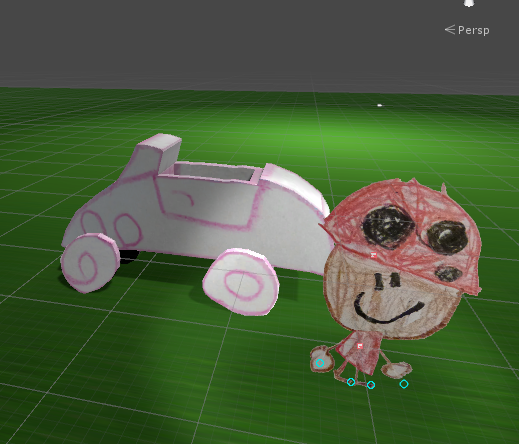The height and width of the screenshot is (444, 519).
Task: Select the small white light gizmo on the grass
Action: [x=379, y=105]
